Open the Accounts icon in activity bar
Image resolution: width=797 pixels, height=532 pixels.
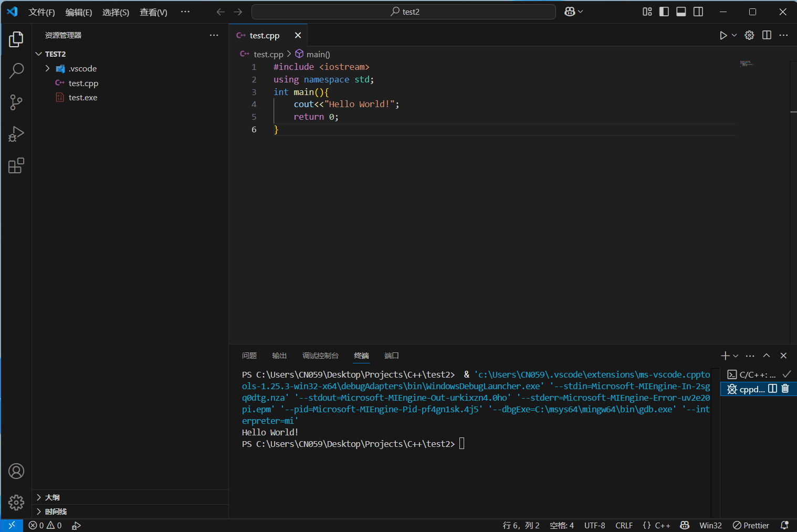pyautogui.click(x=16, y=471)
